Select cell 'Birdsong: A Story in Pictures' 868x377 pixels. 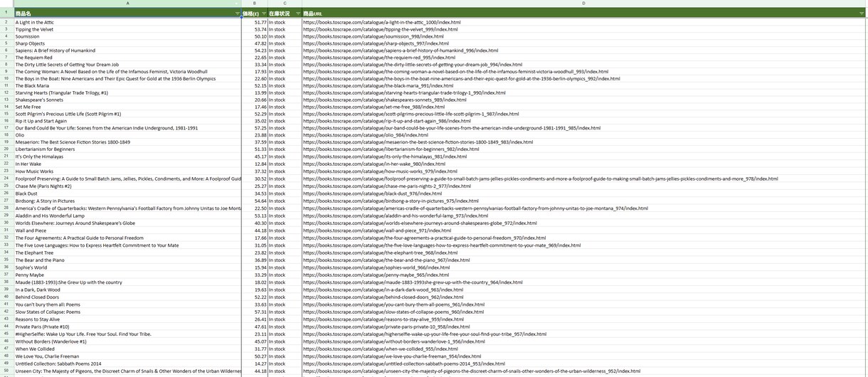tap(127, 201)
